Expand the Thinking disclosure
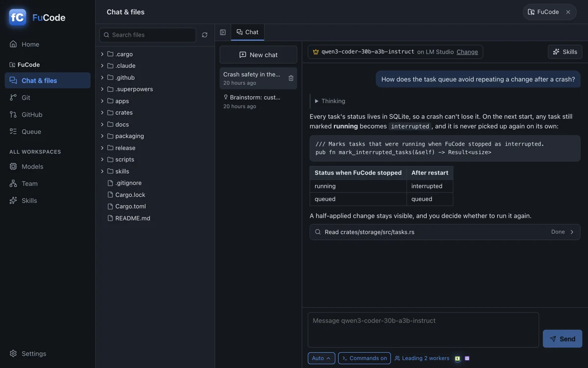The width and height of the screenshot is (588, 368). 330,101
